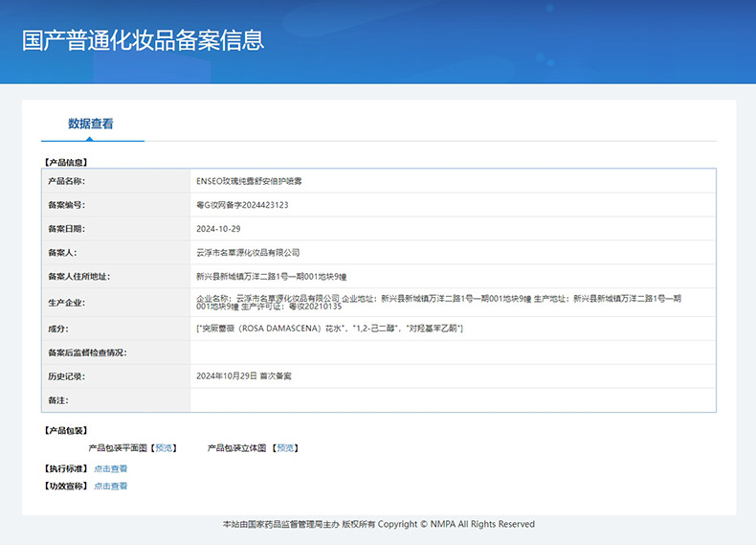Click the 成分 label

pos(58,329)
